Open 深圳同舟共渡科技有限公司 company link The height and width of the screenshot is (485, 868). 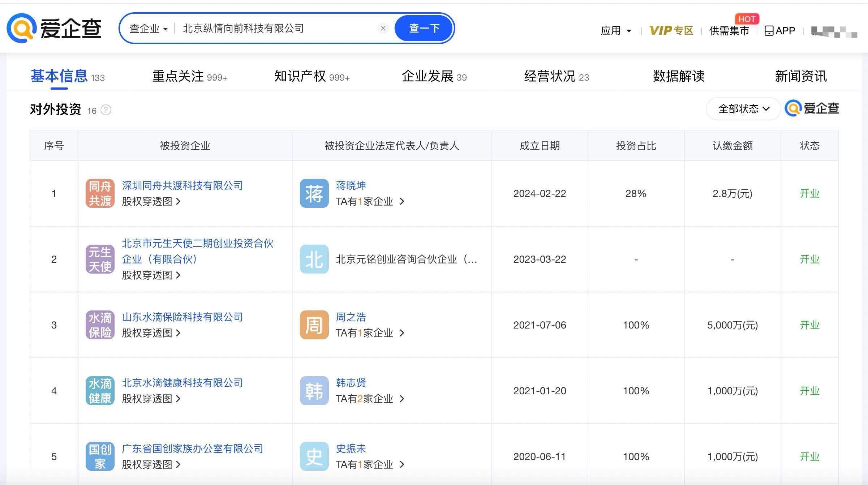point(182,185)
